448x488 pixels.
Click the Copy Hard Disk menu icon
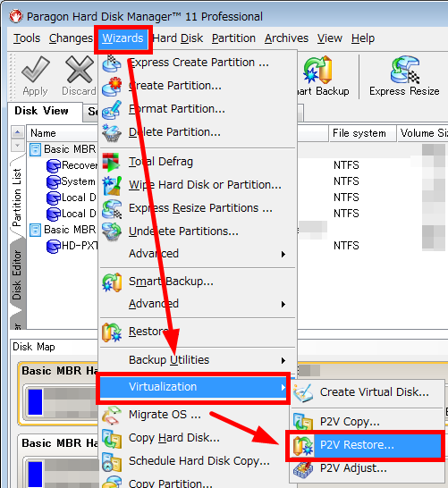point(112,439)
